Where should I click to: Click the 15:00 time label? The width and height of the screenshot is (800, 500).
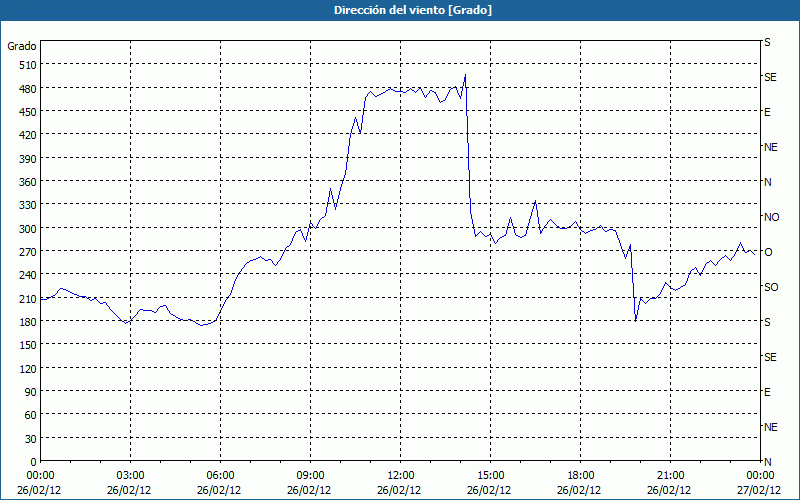[x=490, y=476]
